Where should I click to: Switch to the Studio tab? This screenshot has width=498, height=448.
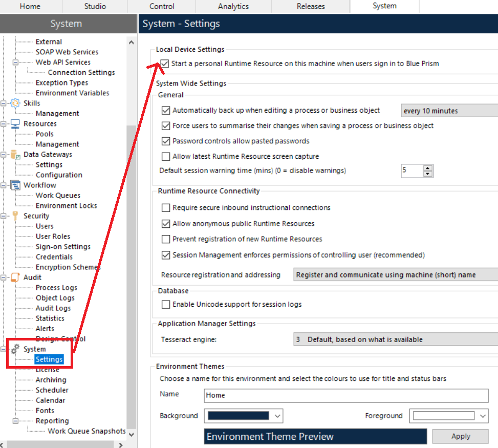coord(95,6)
